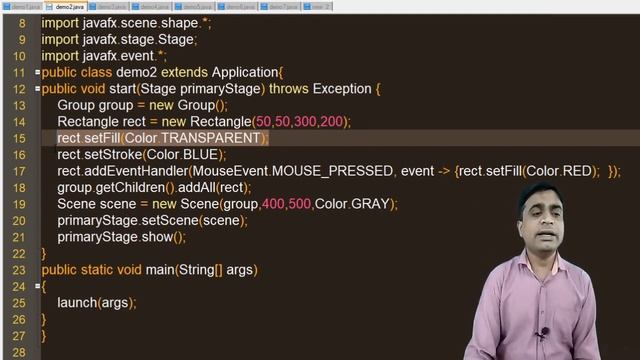The width and height of the screenshot is (640, 360).
Task: Click 'Application' after the extends keyword
Action: coord(245,73)
